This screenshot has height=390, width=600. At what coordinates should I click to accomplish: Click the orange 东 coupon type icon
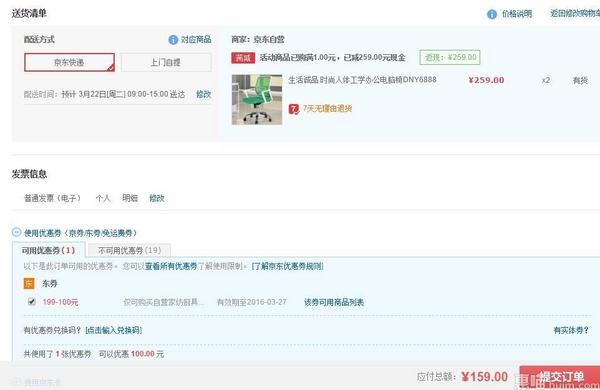coord(29,284)
